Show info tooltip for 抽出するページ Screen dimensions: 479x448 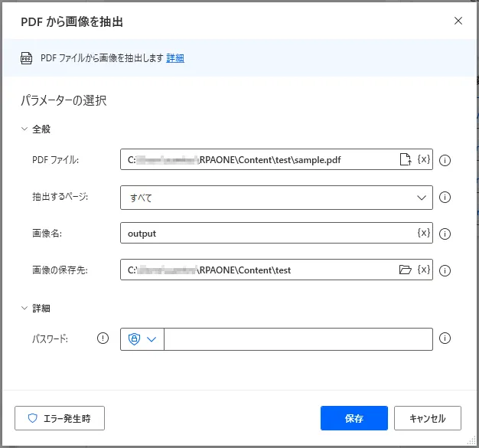(445, 197)
